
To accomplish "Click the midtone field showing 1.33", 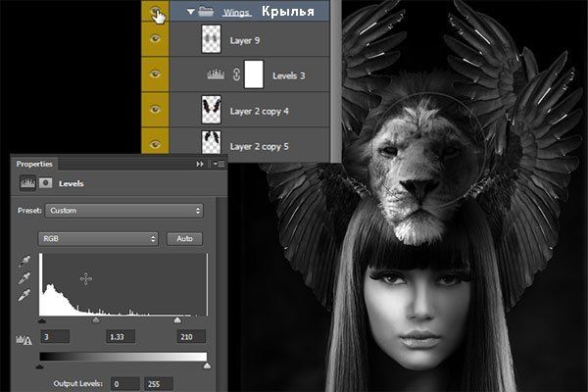I will (121, 337).
